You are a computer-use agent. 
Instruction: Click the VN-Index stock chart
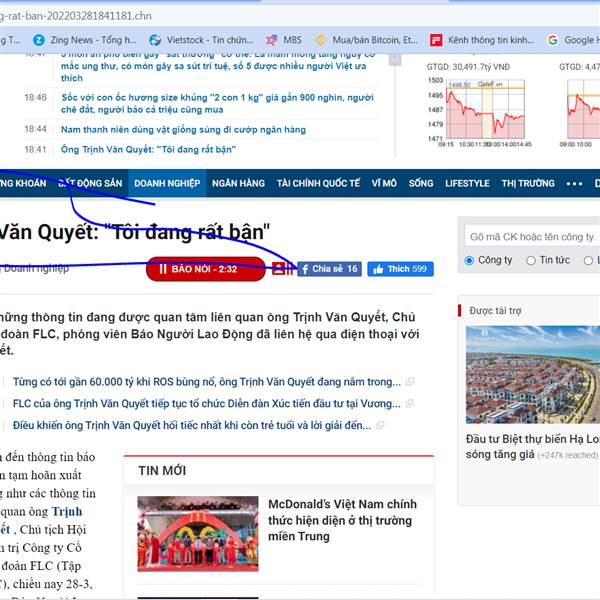[x=485, y=109]
